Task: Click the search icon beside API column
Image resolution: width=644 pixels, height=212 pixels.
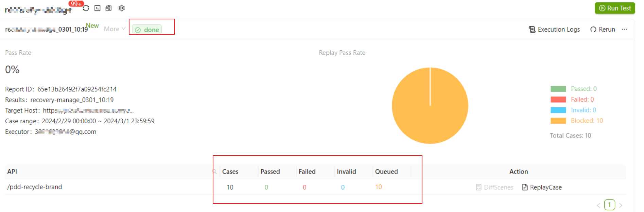Action: click(x=214, y=172)
